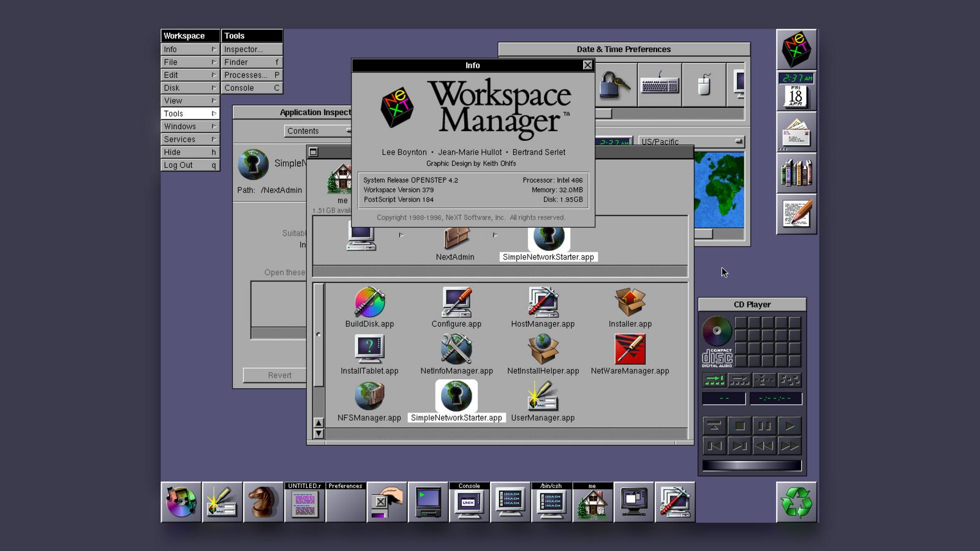Click the CD Player eject button
Viewport: 980px width, 551px height.
point(714,425)
